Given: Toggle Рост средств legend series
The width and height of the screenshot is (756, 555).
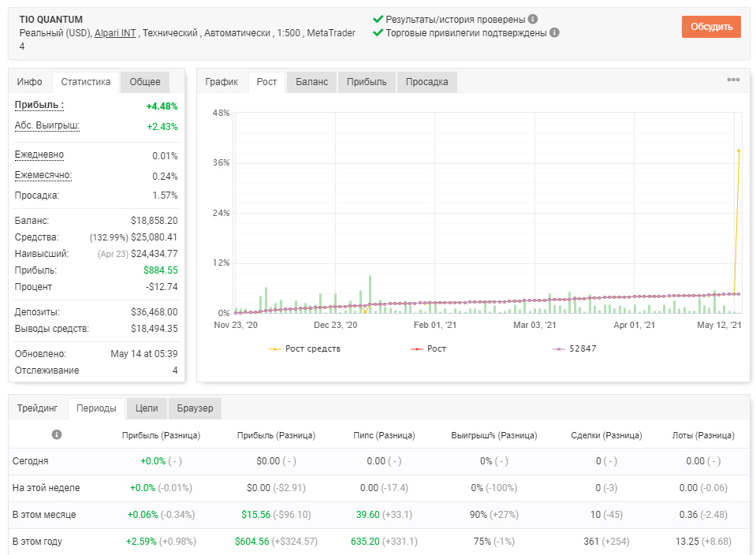Looking at the screenshot, I should coord(305,348).
